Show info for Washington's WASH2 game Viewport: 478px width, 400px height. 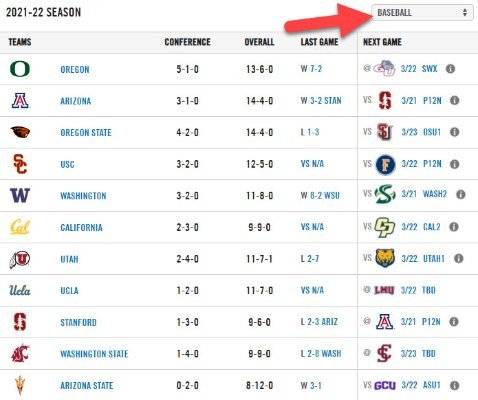tap(461, 194)
